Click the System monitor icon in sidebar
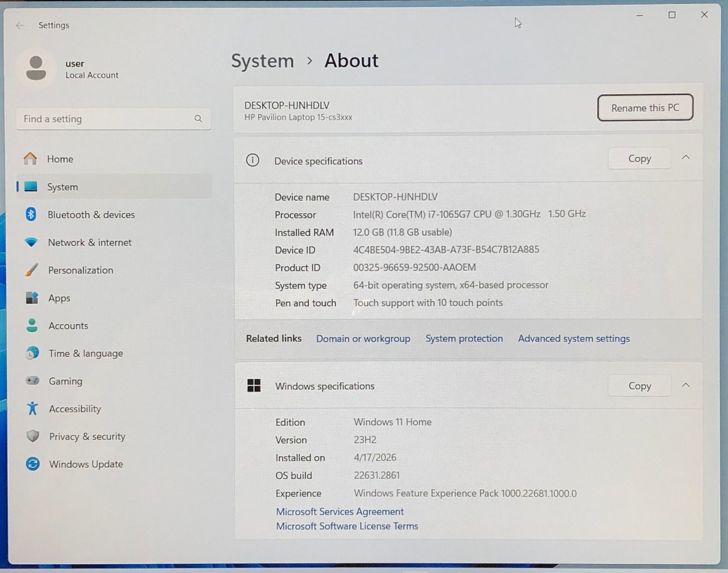728x573 pixels. (x=30, y=186)
